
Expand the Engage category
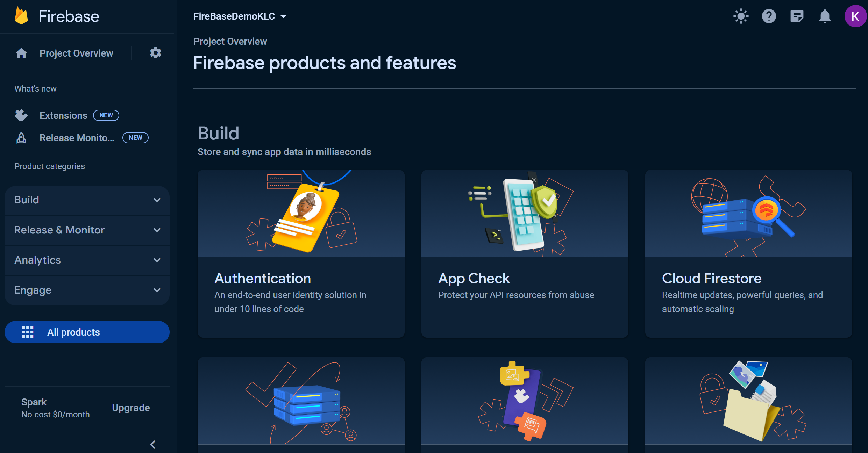pyautogui.click(x=87, y=290)
